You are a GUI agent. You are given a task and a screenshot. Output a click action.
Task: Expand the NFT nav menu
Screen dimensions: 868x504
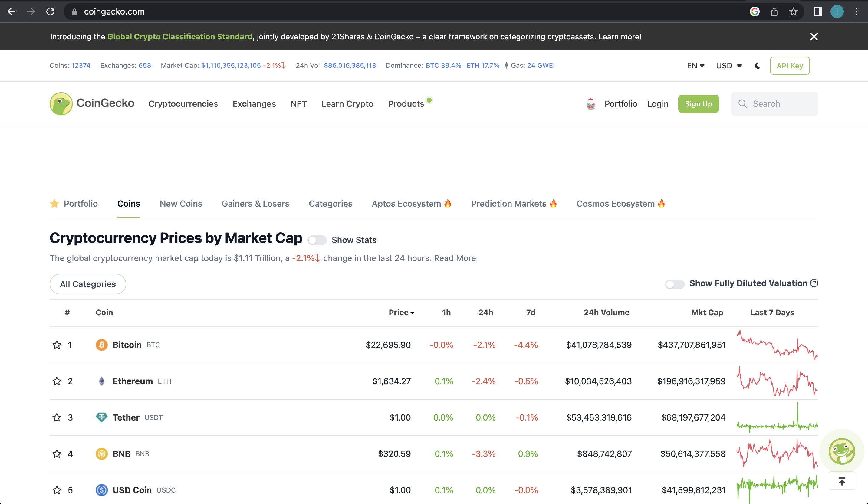click(299, 104)
